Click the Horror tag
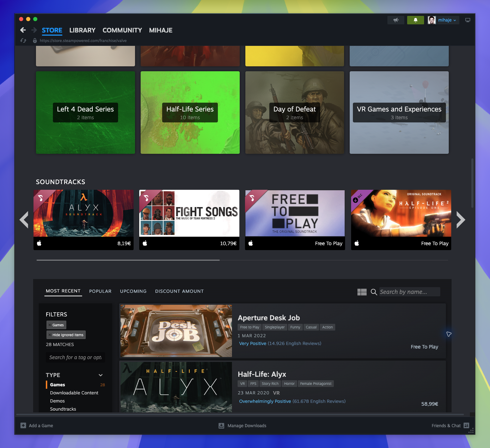This screenshot has height=448, width=490. [x=289, y=383]
